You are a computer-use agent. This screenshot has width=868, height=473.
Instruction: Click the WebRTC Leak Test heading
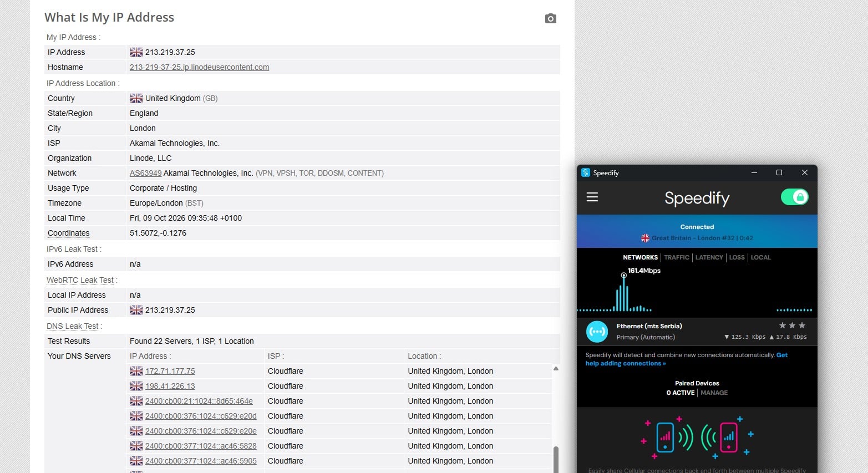click(x=80, y=280)
